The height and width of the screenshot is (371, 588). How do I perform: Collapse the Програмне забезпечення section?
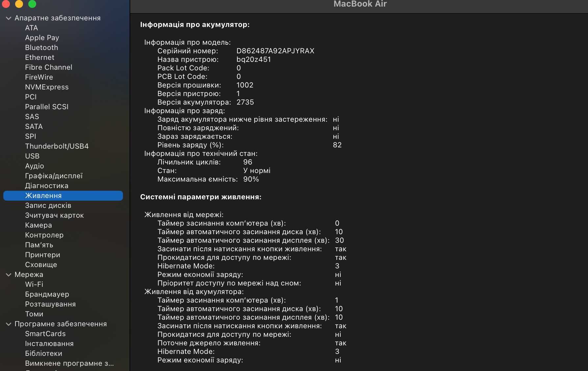(9, 324)
